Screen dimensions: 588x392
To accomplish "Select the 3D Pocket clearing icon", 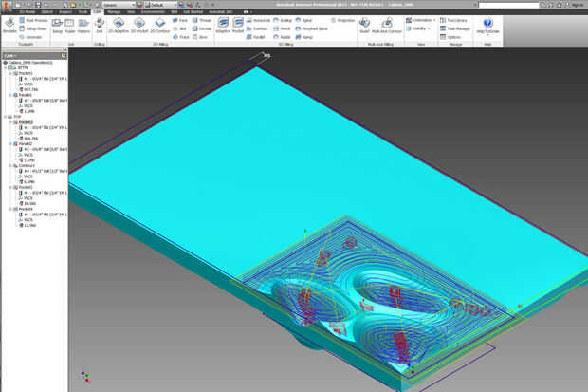I will 238,24.
